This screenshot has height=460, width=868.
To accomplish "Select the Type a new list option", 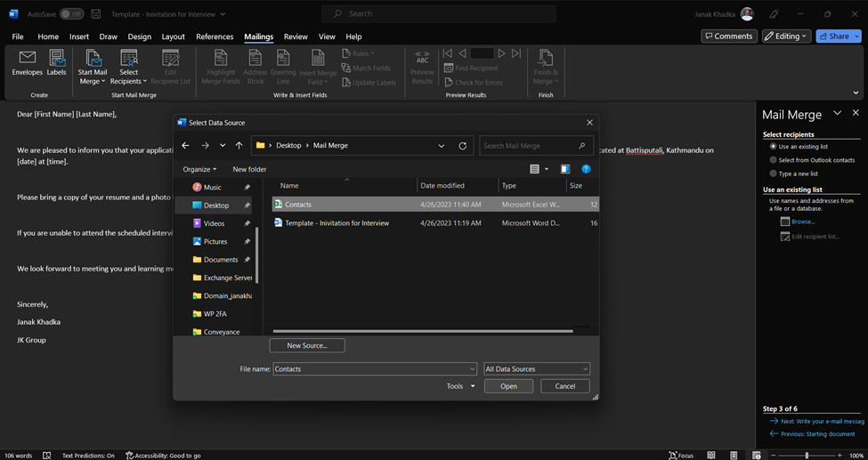I will (774, 174).
